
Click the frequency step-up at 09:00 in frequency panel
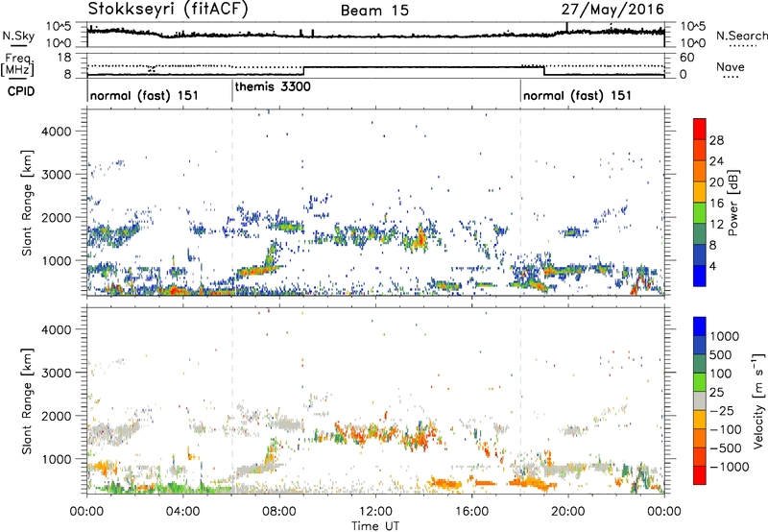(x=304, y=71)
